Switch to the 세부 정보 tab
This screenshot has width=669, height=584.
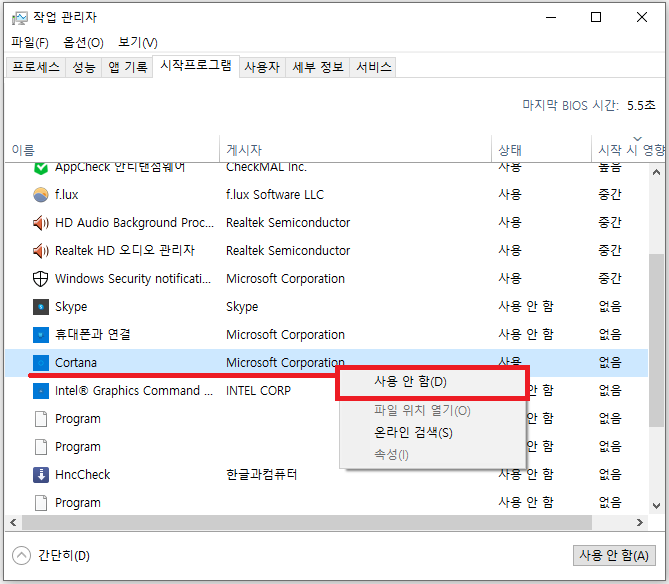318,67
